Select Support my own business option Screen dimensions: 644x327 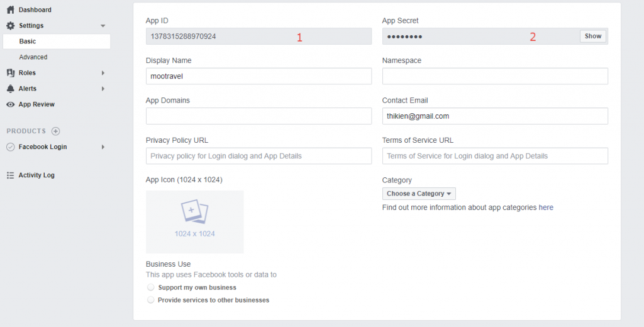coord(151,287)
